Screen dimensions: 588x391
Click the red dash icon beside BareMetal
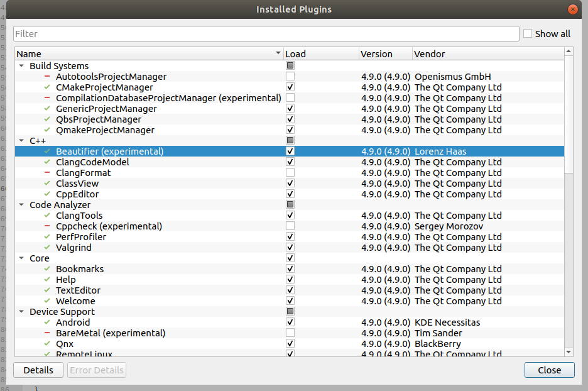[x=47, y=333]
